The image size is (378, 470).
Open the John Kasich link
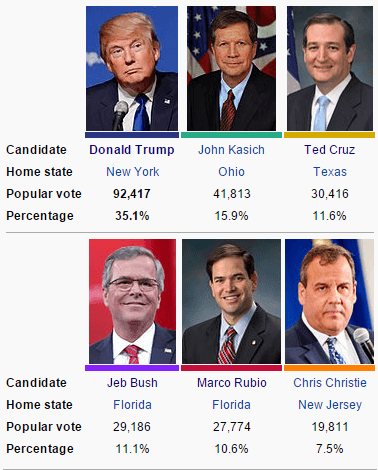pyautogui.click(x=231, y=150)
